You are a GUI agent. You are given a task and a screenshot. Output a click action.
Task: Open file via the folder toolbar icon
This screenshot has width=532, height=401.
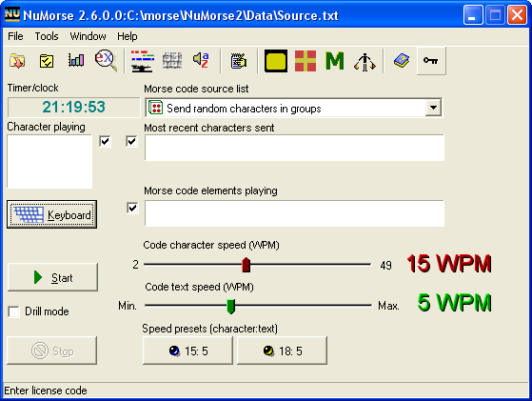coord(17,61)
